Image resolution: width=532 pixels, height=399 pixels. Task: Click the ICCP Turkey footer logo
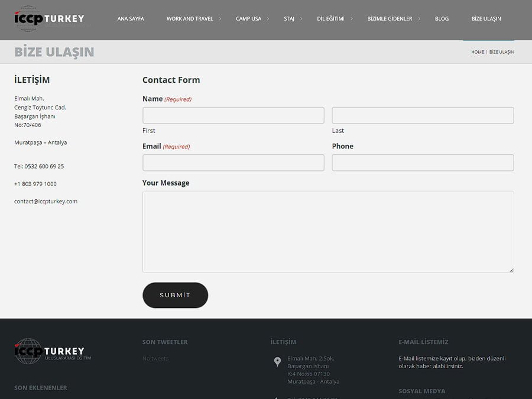50,351
